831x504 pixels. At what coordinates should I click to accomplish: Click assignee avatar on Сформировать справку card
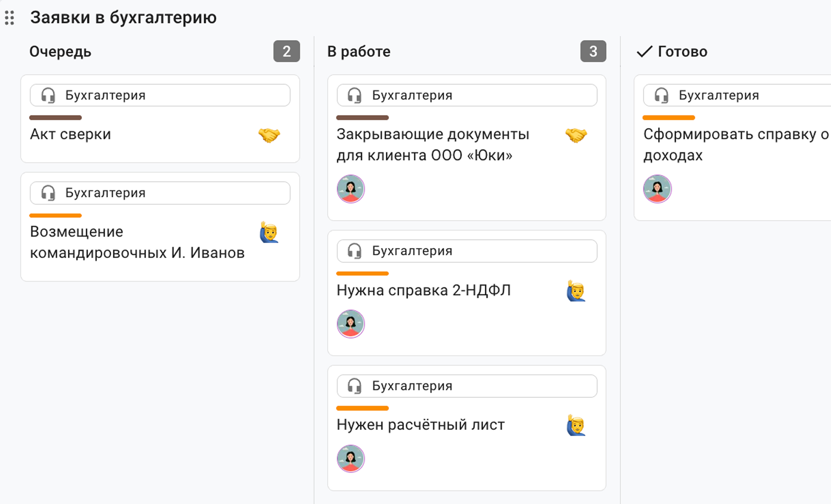[x=657, y=189]
